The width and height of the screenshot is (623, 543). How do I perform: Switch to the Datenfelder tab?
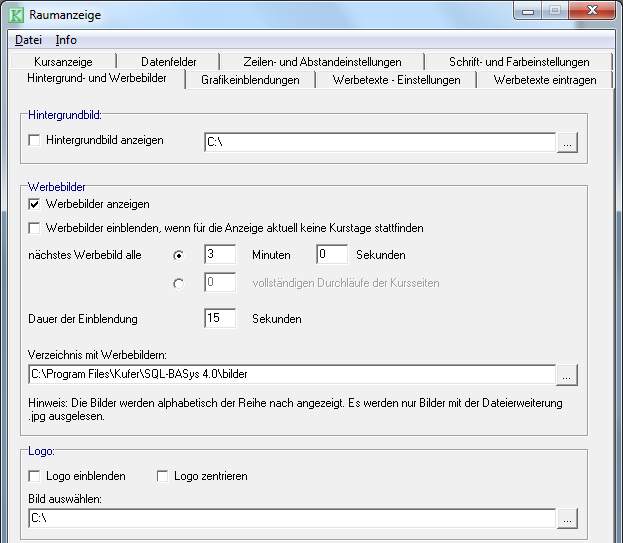point(168,62)
